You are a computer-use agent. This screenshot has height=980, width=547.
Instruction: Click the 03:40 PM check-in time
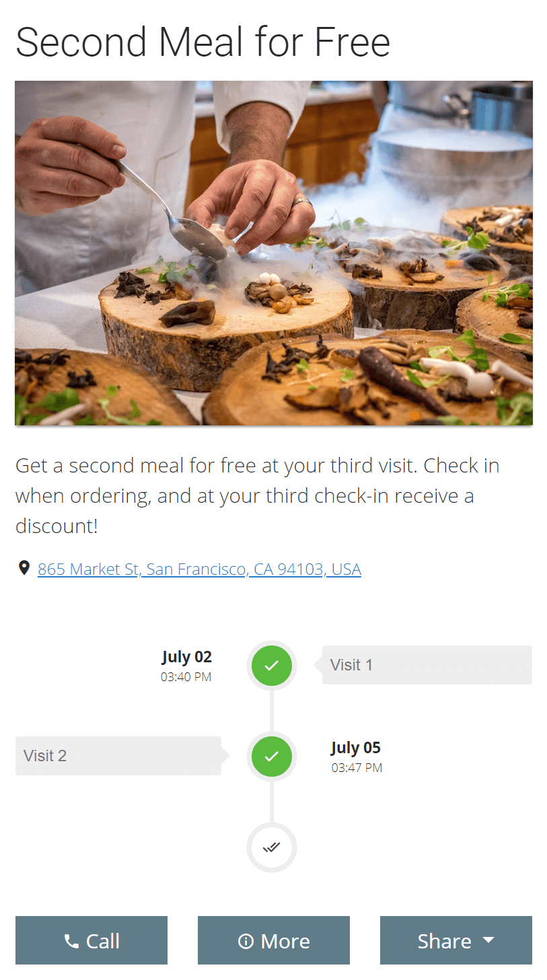(x=186, y=677)
